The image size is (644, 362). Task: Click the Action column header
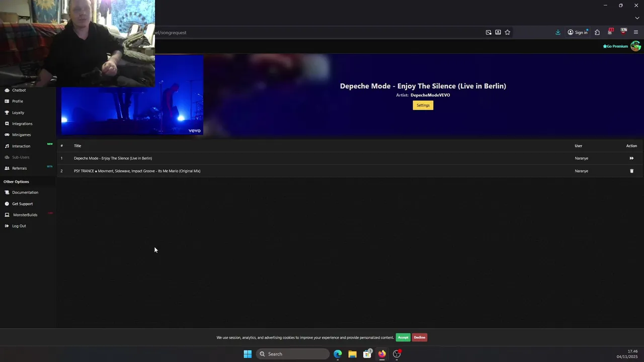click(x=631, y=146)
